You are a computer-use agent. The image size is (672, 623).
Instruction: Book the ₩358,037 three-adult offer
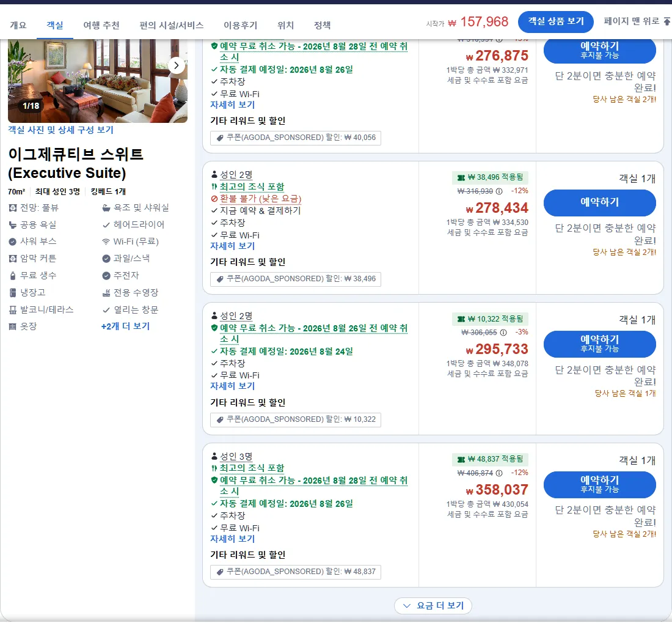(599, 484)
